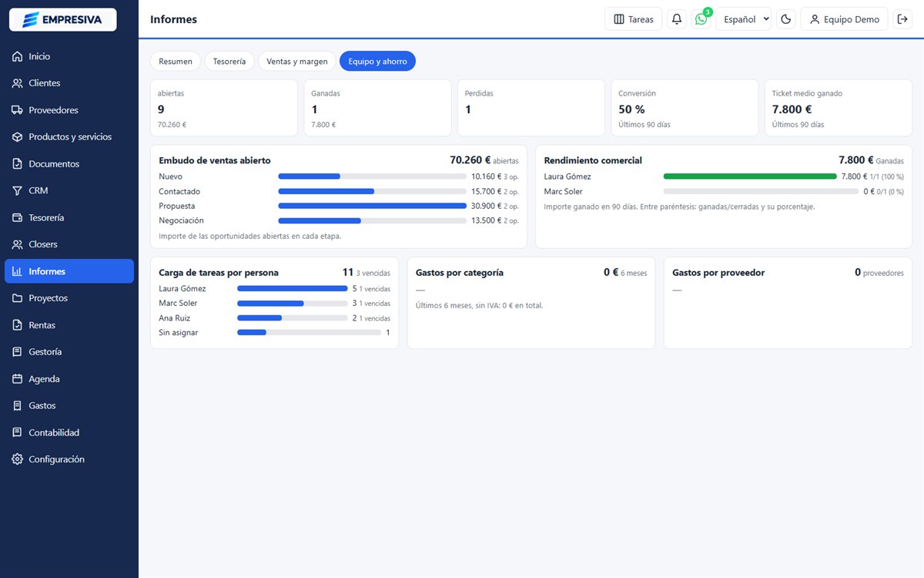Viewport: 924px width, 578px height.
Task: Click the Ganadas summary card
Action: point(377,108)
